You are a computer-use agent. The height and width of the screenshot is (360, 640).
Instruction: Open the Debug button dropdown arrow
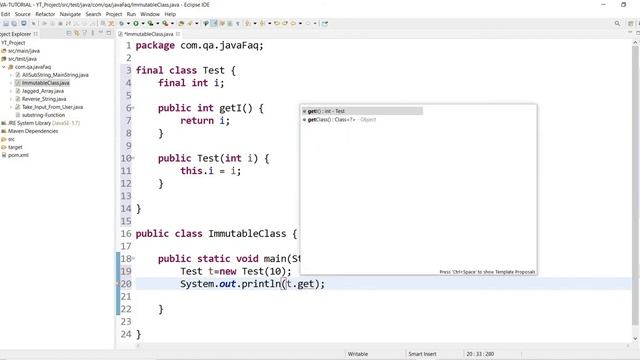(128, 23)
